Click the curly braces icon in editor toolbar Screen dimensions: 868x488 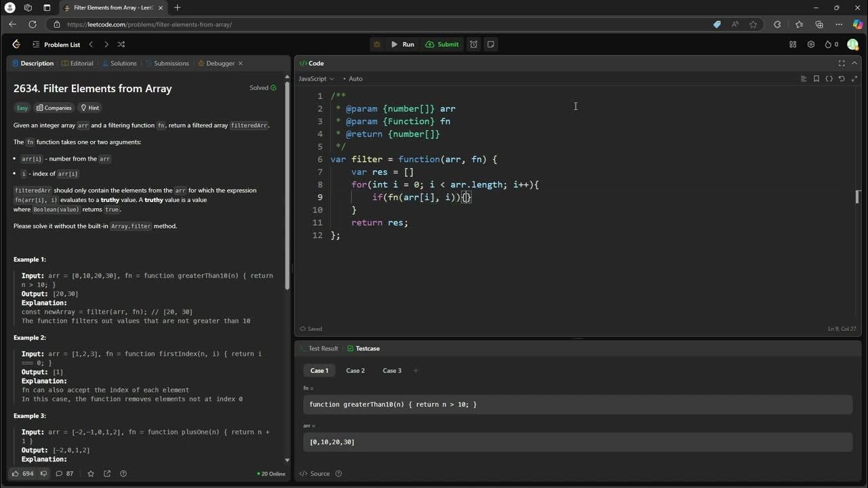tap(829, 79)
